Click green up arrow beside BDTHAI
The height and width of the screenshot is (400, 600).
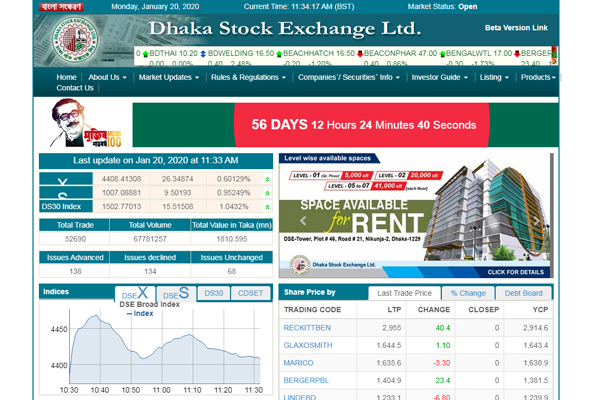pos(145,54)
